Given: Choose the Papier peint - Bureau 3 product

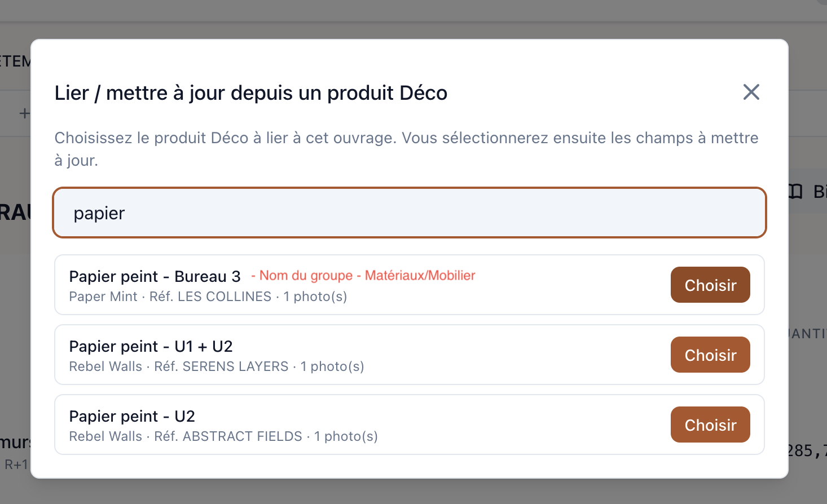Looking at the screenshot, I should tap(710, 285).
